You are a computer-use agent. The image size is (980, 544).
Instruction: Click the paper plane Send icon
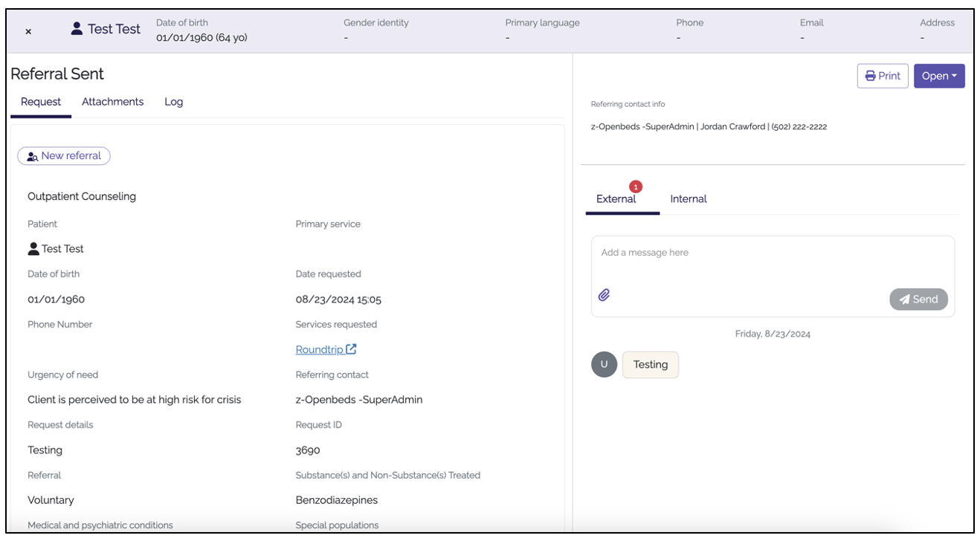904,299
